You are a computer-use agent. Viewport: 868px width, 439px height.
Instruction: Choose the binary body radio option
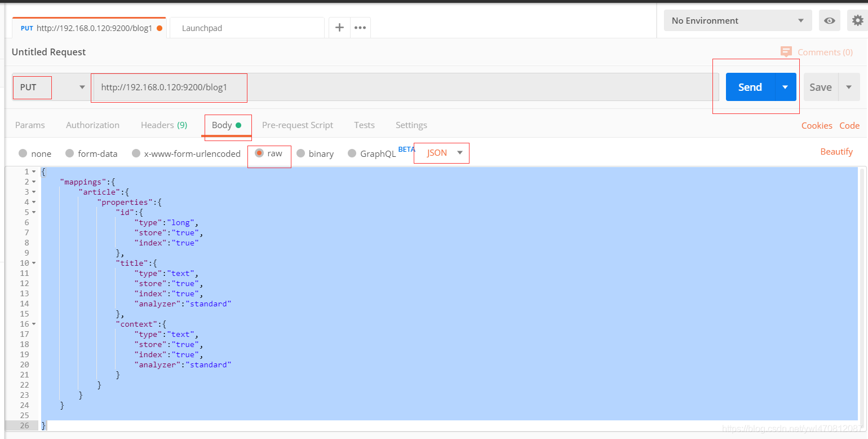point(301,153)
